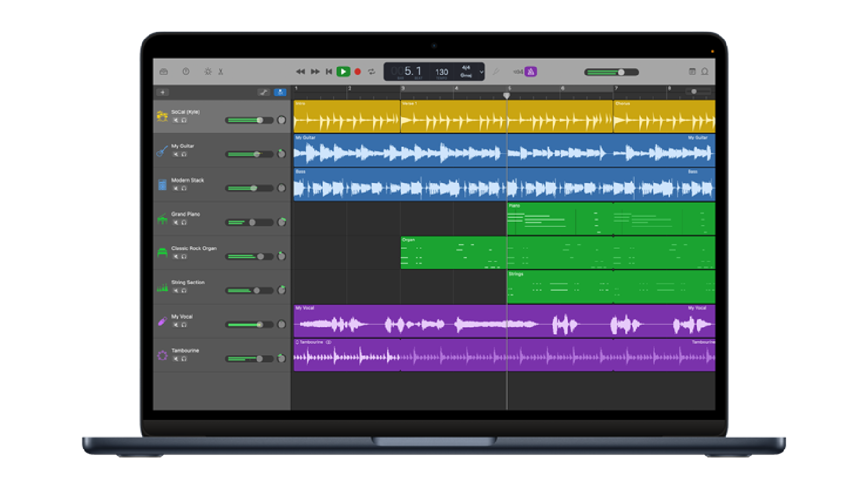Screen dimensions: 868x488
Task: Click the red Record button
Action: (x=358, y=72)
